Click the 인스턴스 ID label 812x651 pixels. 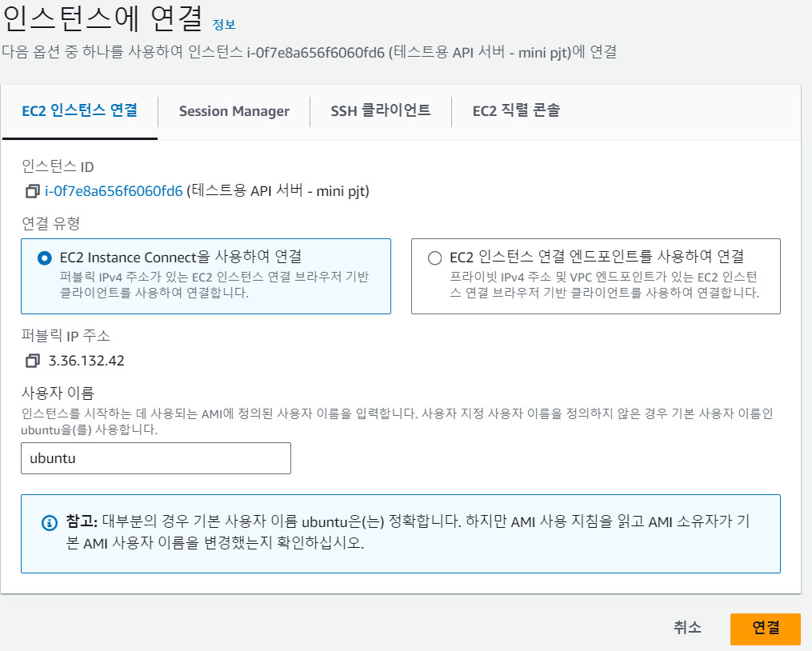pyautogui.click(x=58, y=166)
